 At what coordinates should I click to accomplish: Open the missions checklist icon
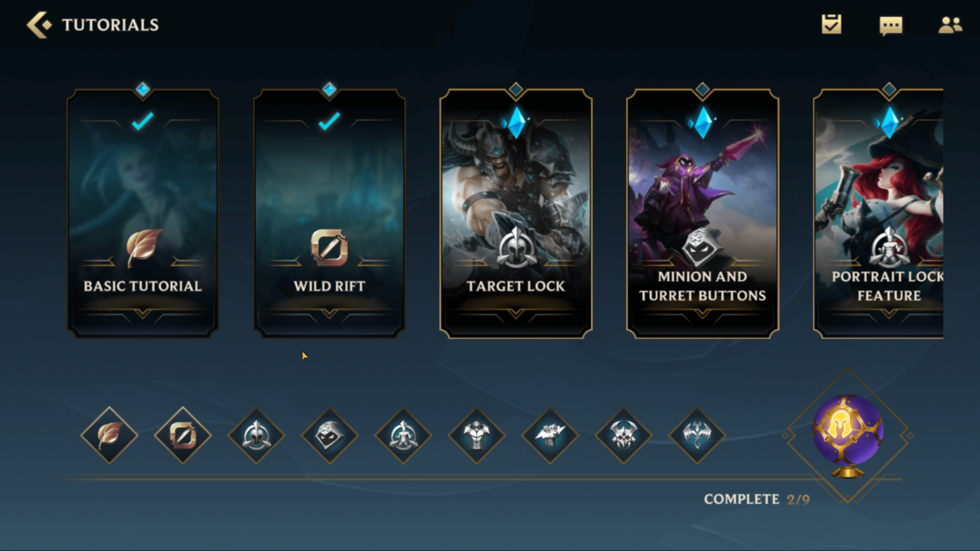(x=832, y=25)
